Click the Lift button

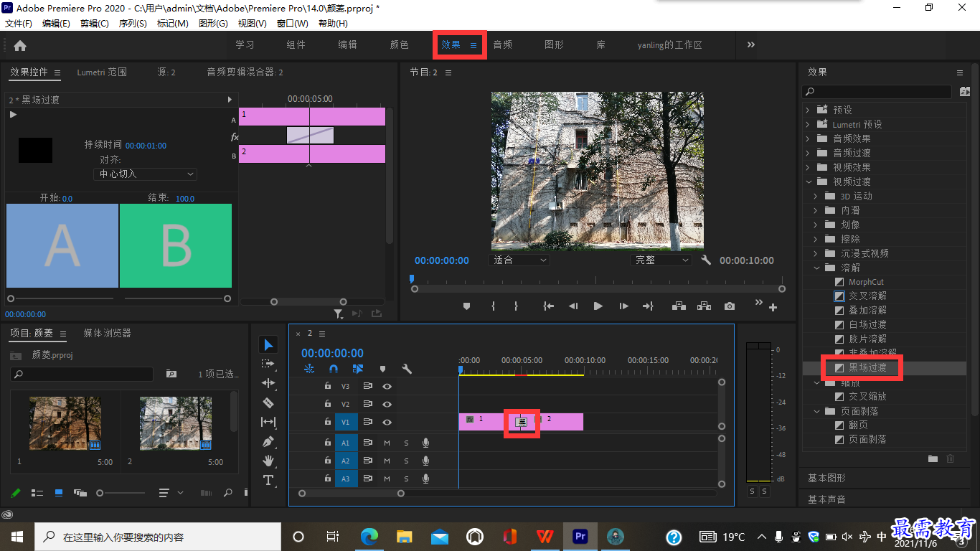[x=678, y=306]
